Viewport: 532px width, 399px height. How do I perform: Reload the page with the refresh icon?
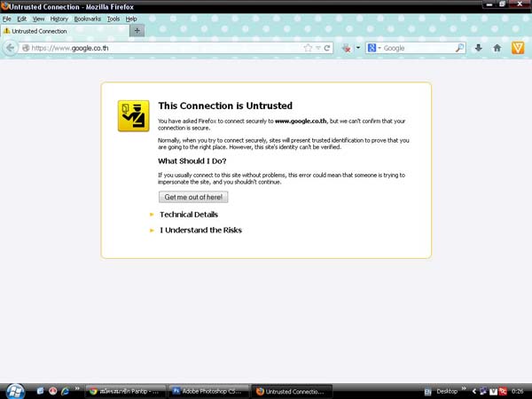point(327,48)
